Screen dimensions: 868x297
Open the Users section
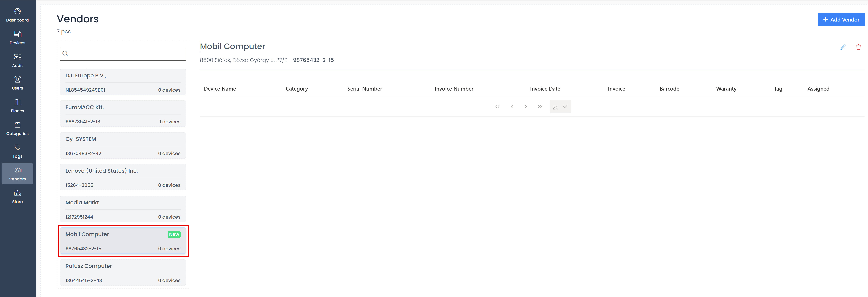(18, 83)
